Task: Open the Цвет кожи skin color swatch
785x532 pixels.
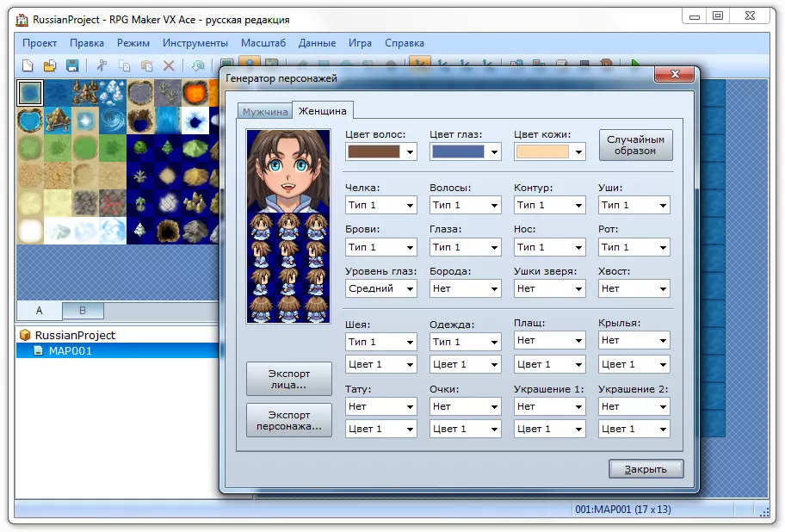Action: point(550,152)
